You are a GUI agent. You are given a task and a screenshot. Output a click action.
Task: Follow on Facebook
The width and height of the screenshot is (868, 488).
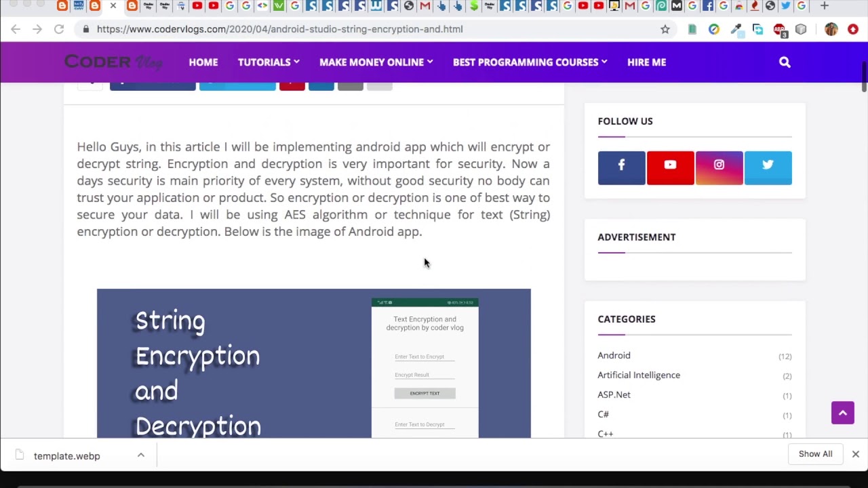[621, 168]
